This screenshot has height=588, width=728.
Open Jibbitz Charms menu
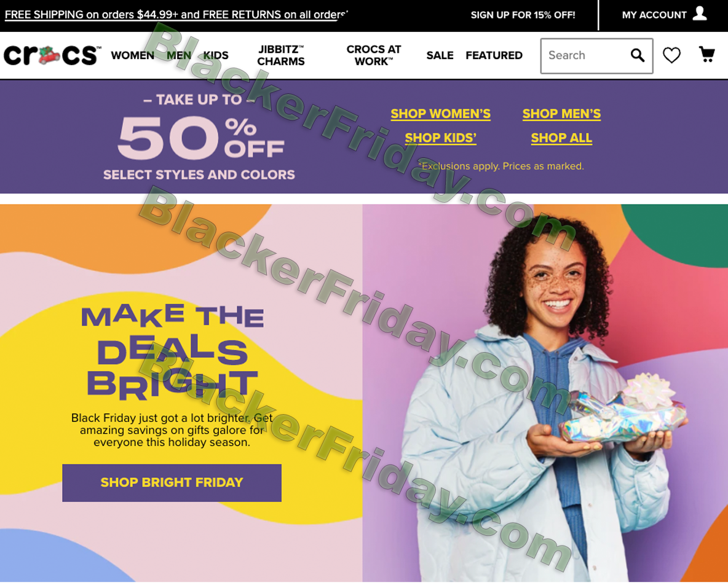click(281, 55)
